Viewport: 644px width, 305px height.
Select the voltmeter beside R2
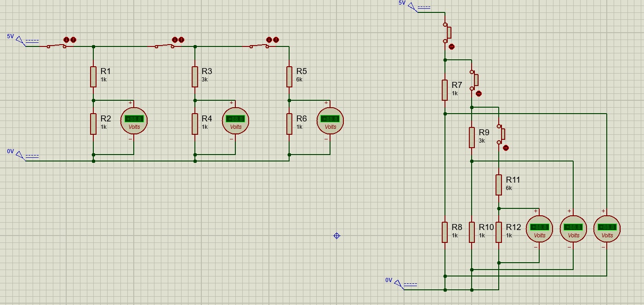pos(134,121)
